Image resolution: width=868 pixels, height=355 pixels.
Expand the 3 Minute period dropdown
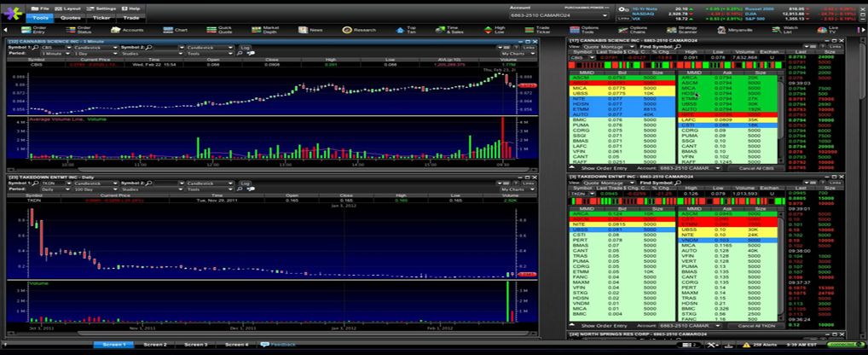point(55,54)
